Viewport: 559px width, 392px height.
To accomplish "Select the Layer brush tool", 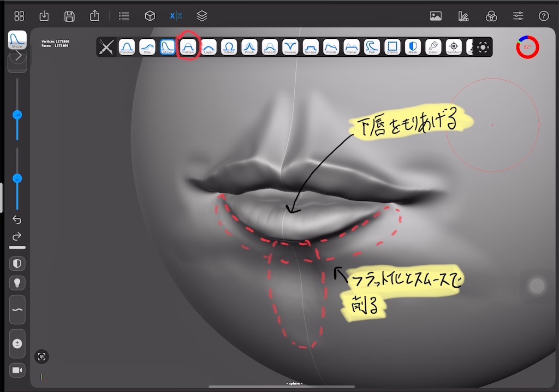I will pos(209,47).
